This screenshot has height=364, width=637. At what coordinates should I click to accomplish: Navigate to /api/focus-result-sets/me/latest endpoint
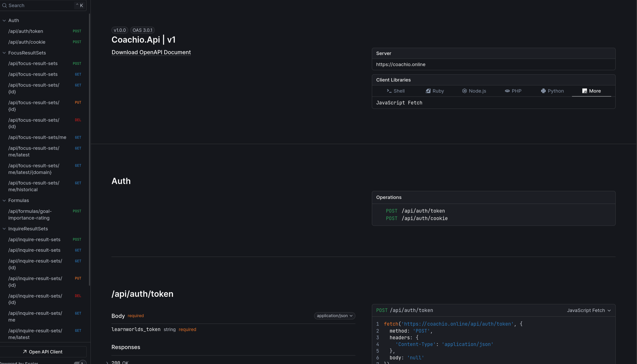pyautogui.click(x=44, y=151)
